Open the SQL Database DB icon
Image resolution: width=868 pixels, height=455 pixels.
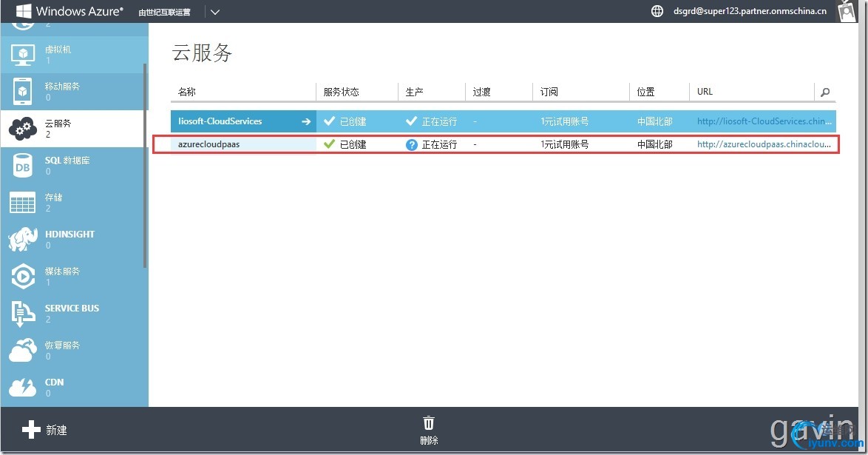[x=23, y=166]
